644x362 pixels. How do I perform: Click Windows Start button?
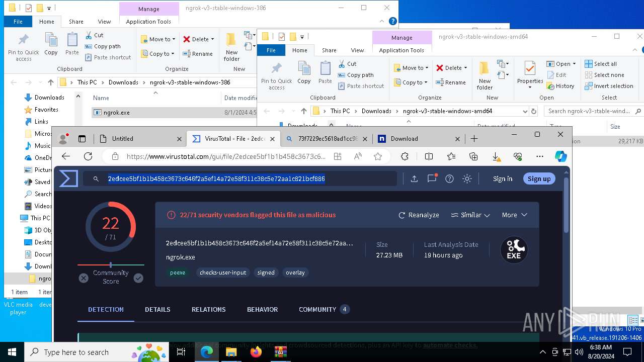coord(12,352)
